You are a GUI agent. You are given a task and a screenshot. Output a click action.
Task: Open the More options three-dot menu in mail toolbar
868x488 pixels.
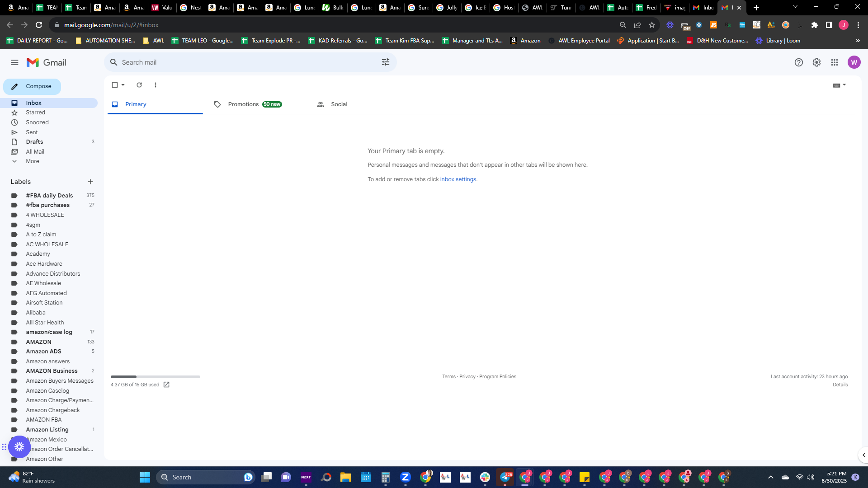point(156,85)
